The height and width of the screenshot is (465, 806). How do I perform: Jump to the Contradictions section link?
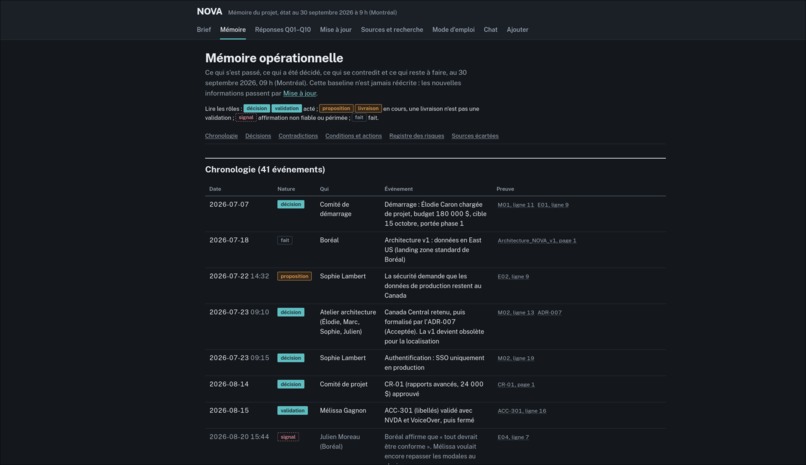click(298, 136)
